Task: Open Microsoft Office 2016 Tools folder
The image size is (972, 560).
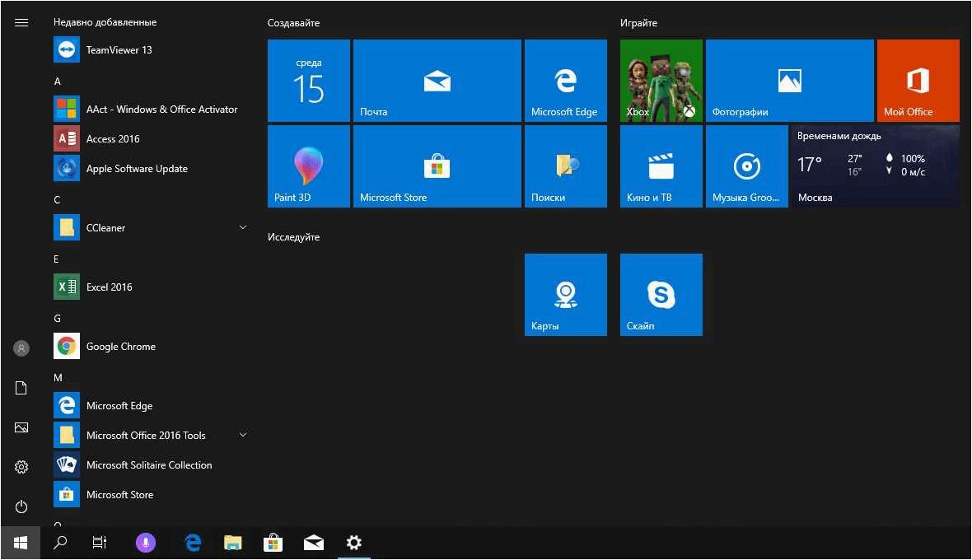Action: click(x=152, y=436)
